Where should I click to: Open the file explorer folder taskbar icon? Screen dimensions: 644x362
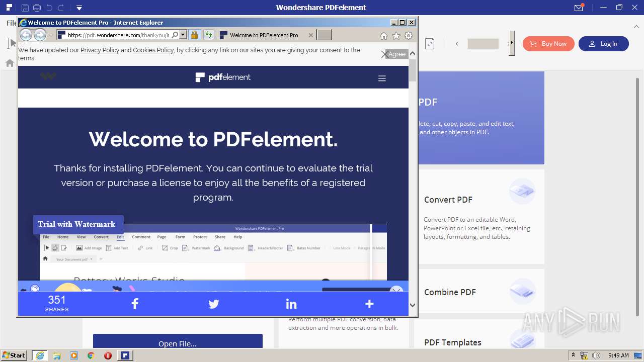tap(56, 355)
